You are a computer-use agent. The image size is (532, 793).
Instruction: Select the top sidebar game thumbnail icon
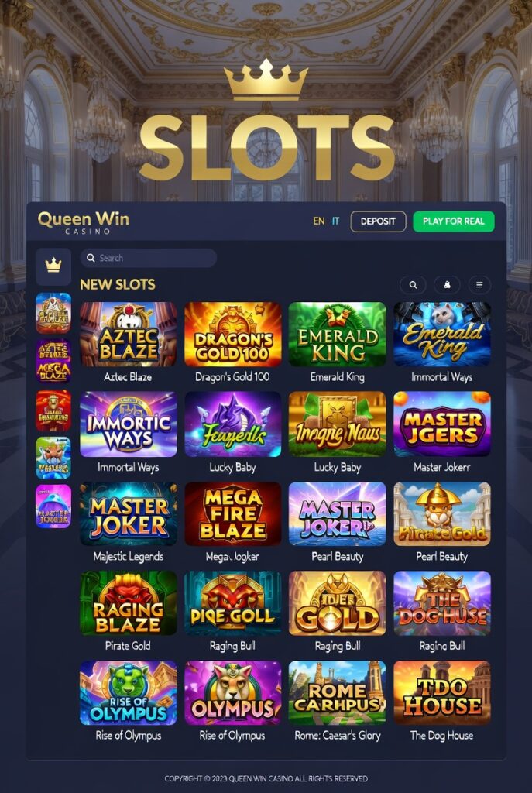pyautogui.click(x=53, y=313)
